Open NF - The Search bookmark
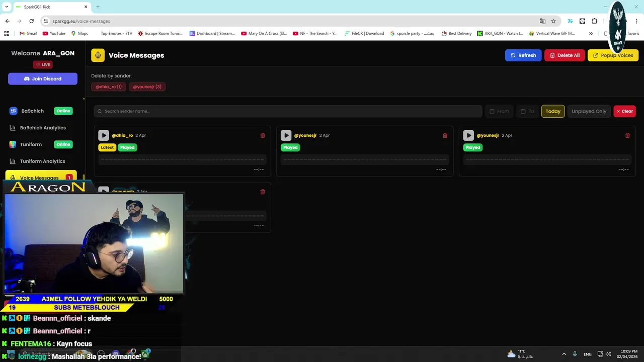Viewport: 644px width, 362px height. pos(315,34)
